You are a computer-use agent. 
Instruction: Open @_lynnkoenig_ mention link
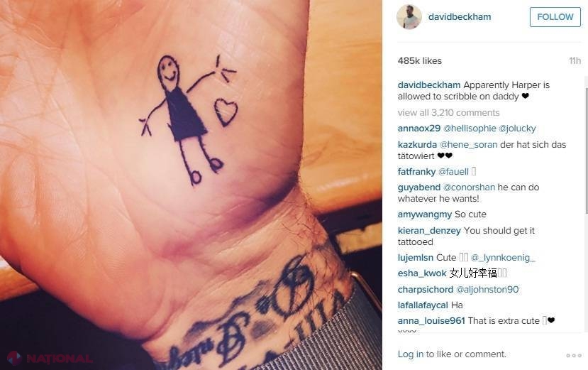coord(503,258)
